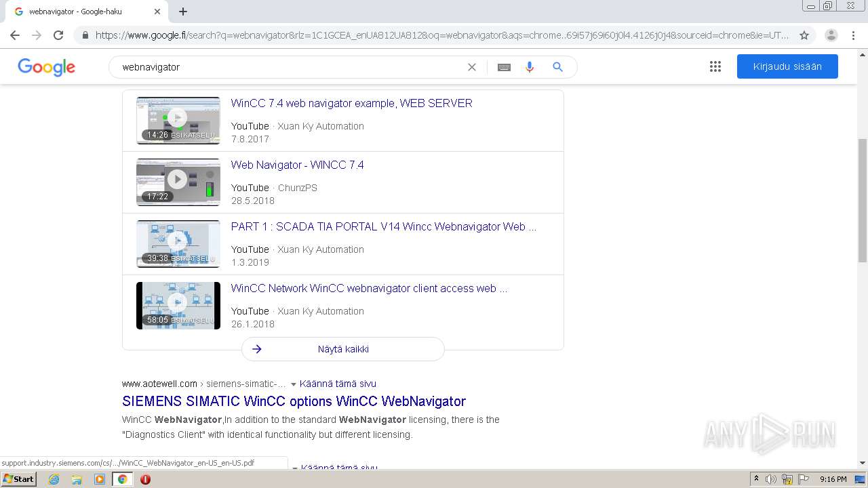This screenshot has width=868, height=488.
Task: Close the webnavigator Google-haku tab
Action: pos(157,12)
